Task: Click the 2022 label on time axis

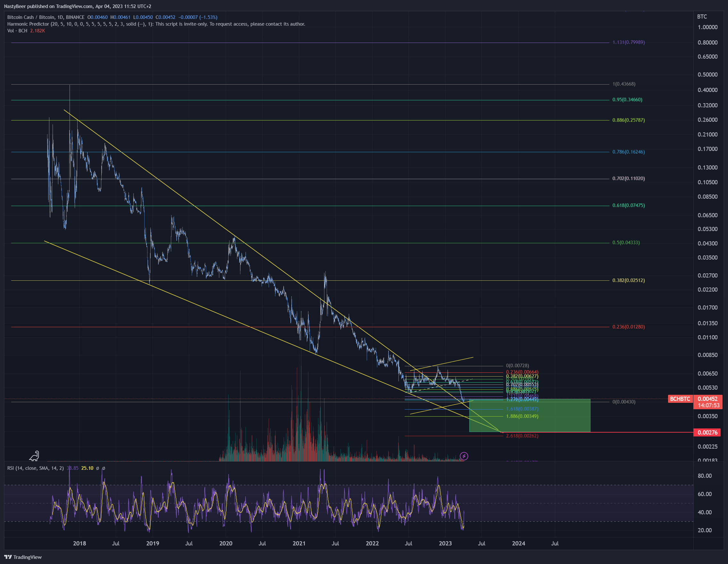Action: [x=372, y=543]
